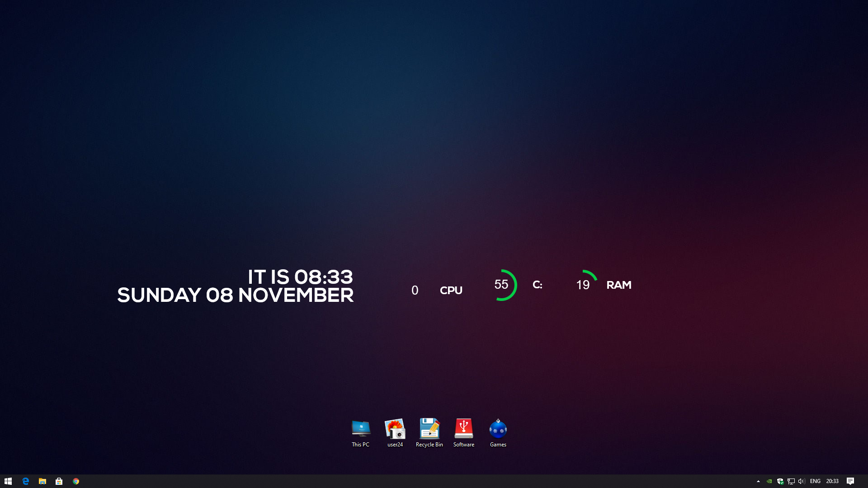Open the volume speaker icon
The width and height of the screenshot is (868, 488).
(x=802, y=481)
